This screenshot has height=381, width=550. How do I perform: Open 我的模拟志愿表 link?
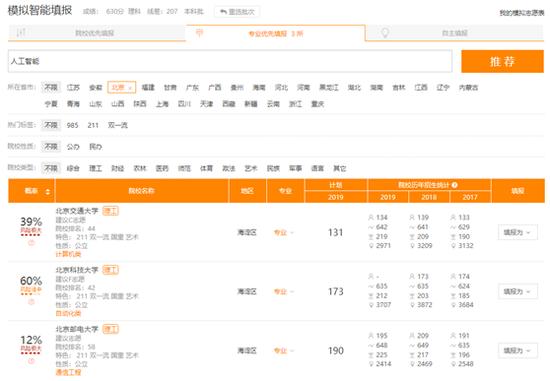tap(522, 13)
